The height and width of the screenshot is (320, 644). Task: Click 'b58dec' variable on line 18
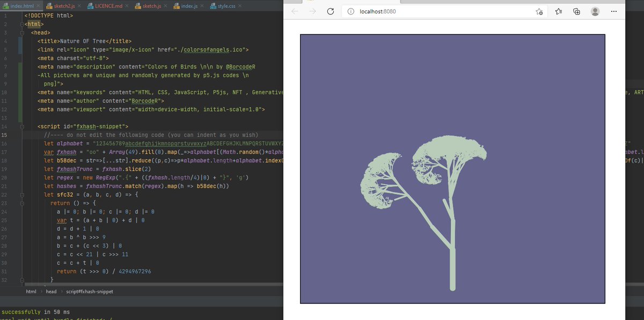click(67, 160)
